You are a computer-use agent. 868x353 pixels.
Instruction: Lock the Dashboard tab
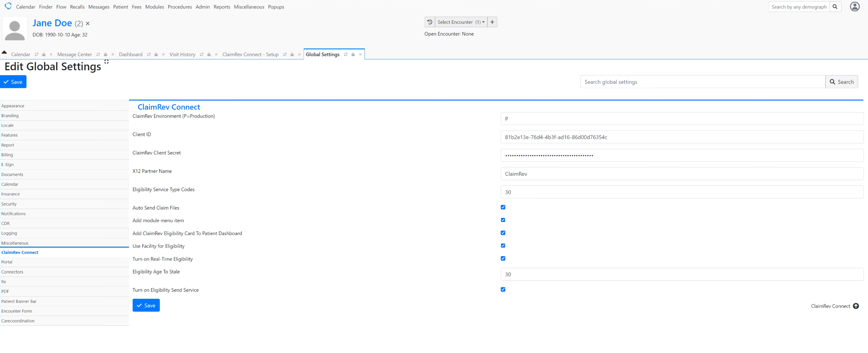156,54
